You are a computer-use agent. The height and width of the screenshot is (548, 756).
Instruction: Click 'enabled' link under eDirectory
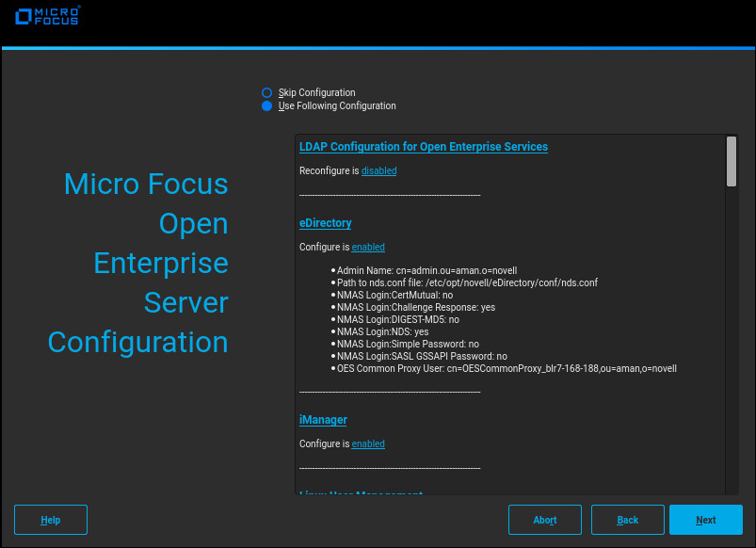(x=368, y=247)
